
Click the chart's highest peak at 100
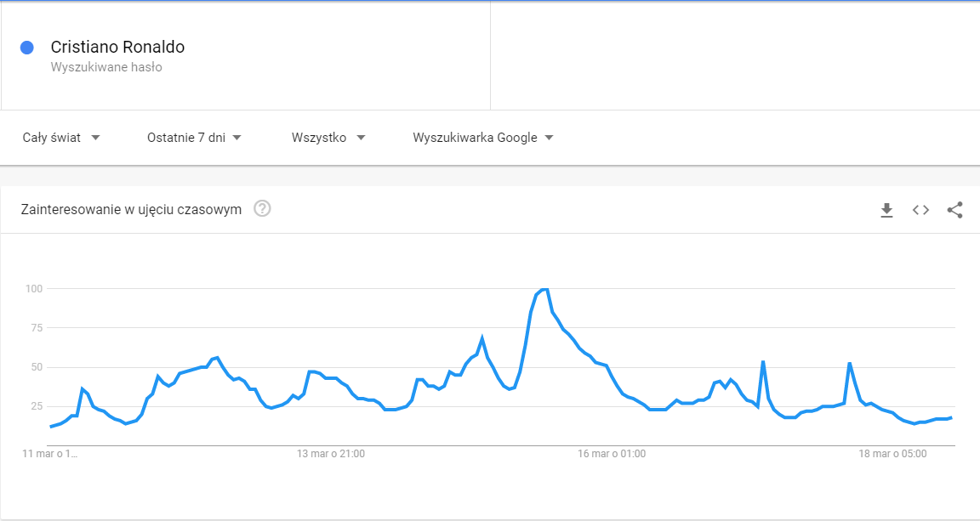(x=544, y=290)
